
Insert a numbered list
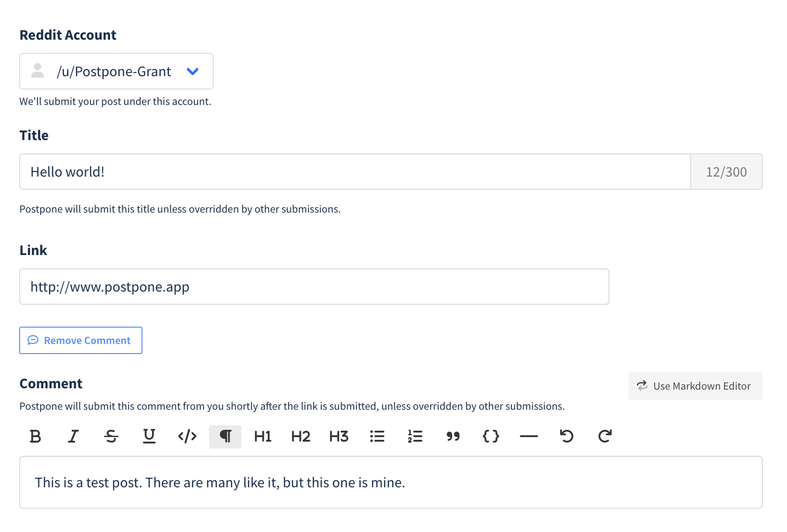[x=415, y=437]
